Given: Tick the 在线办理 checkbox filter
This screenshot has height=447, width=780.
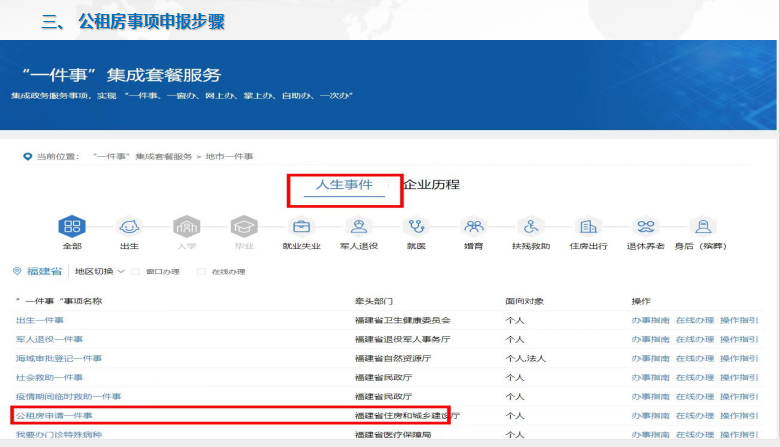Looking at the screenshot, I should [x=202, y=271].
